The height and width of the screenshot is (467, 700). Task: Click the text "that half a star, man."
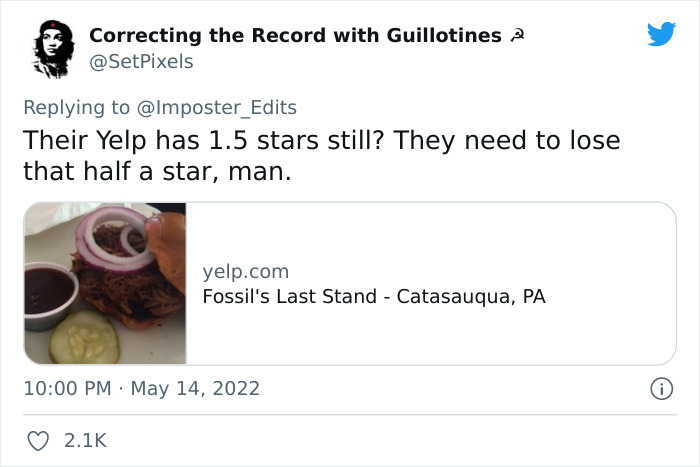click(x=156, y=172)
